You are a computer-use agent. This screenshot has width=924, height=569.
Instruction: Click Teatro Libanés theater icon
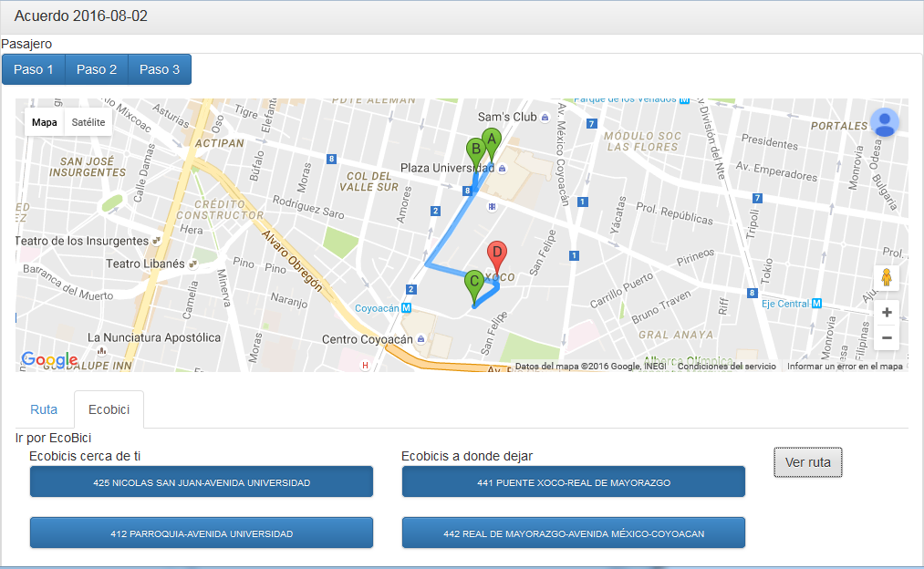(x=192, y=264)
